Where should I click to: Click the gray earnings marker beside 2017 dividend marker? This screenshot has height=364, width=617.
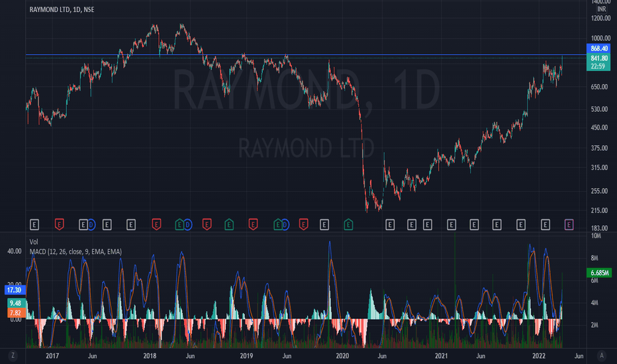click(x=83, y=225)
